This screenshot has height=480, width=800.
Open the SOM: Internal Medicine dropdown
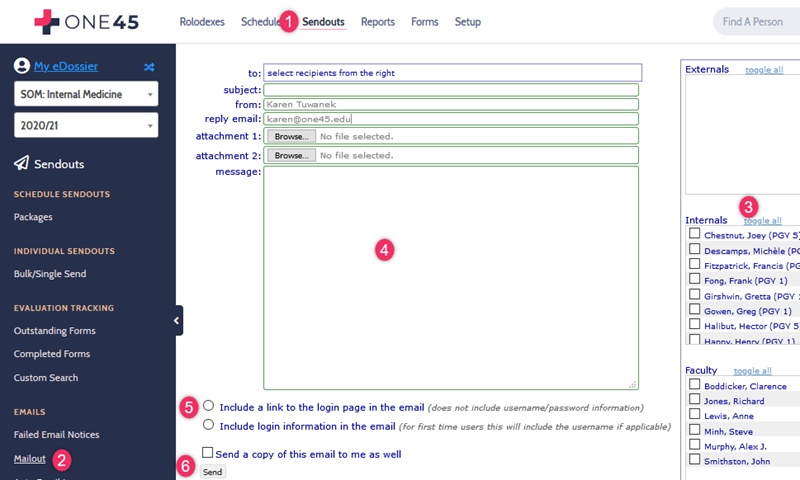point(86,95)
